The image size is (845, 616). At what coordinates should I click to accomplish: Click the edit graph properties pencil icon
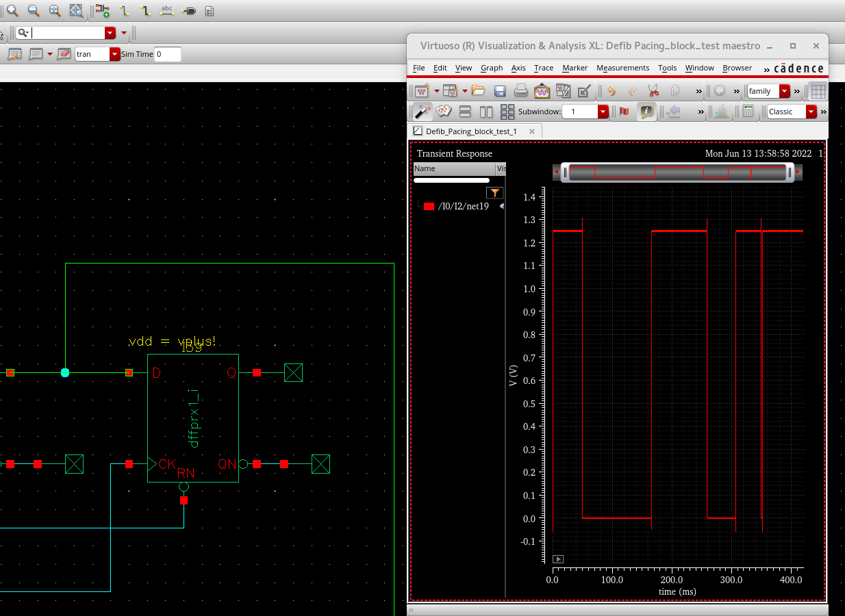[584, 91]
